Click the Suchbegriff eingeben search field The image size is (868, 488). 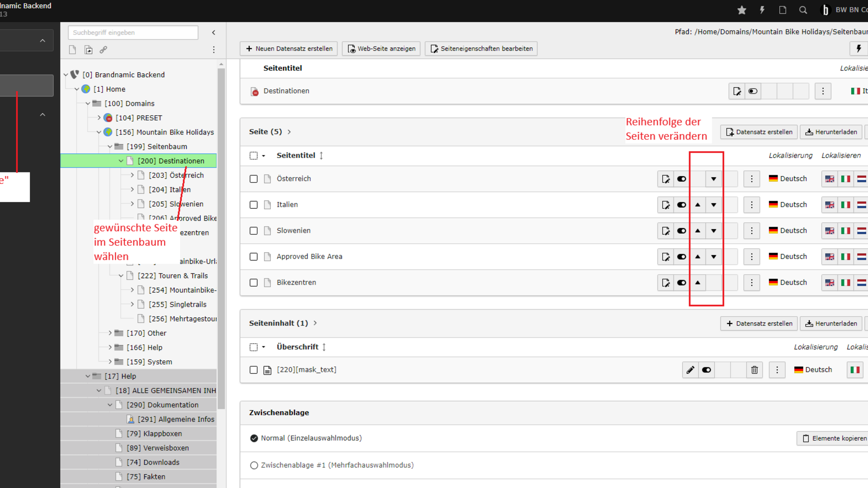133,33
